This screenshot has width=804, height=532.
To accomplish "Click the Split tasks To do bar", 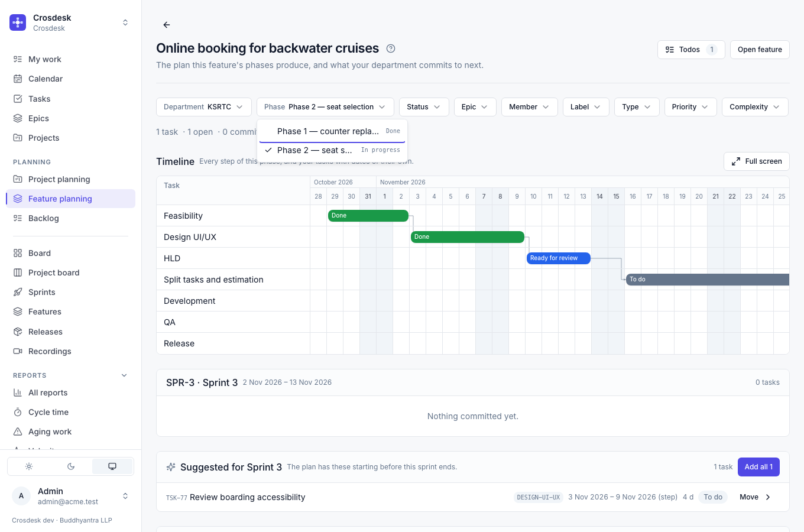I will click(708, 280).
